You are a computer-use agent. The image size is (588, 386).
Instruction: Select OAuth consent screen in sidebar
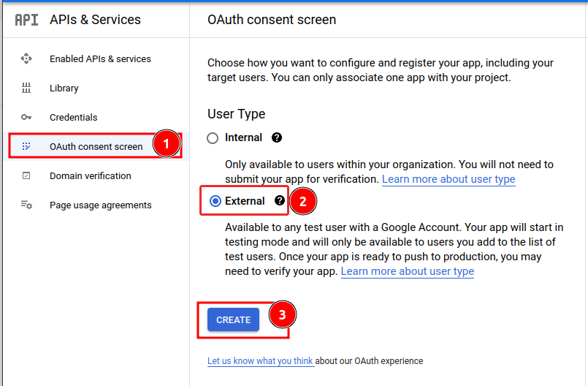pyautogui.click(x=96, y=146)
